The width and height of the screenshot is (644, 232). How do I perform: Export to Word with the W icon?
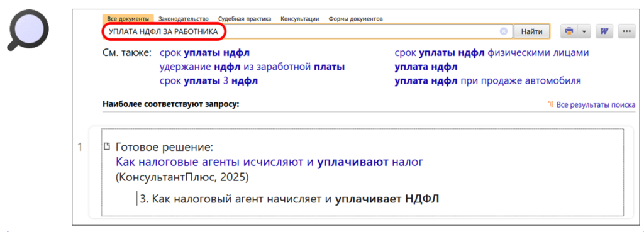(x=604, y=31)
